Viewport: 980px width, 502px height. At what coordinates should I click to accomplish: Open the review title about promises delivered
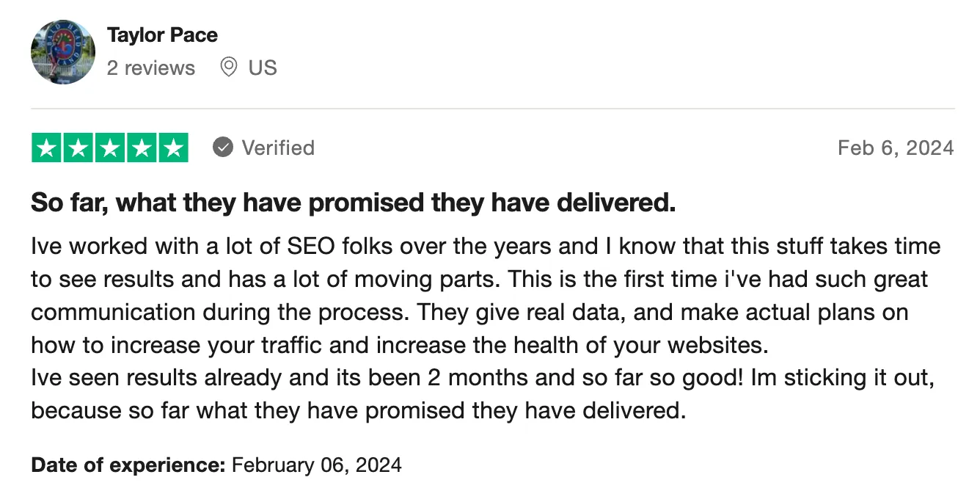click(x=353, y=203)
